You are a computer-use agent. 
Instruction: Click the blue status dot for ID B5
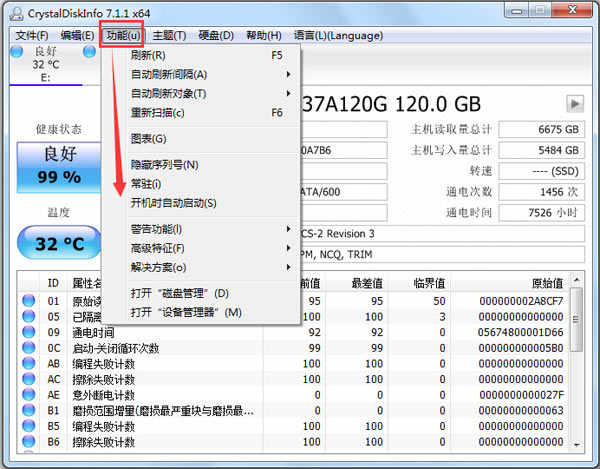(x=29, y=426)
